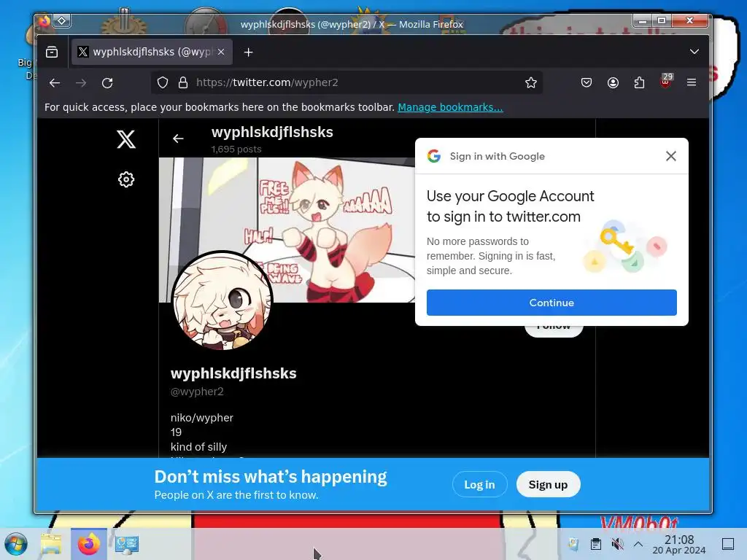The height and width of the screenshot is (560, 747).
Task: Expand the list all tabs chevron
Action: 694,52
